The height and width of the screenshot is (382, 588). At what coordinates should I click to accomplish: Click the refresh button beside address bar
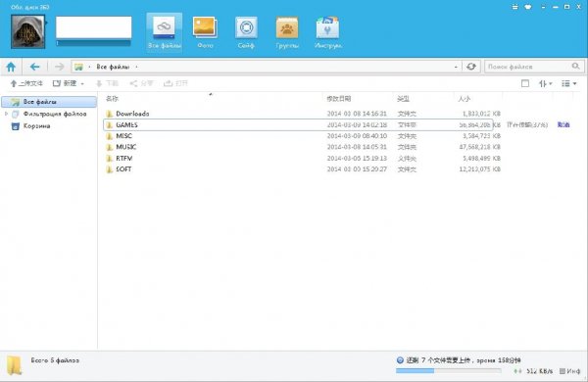[471, 67]
